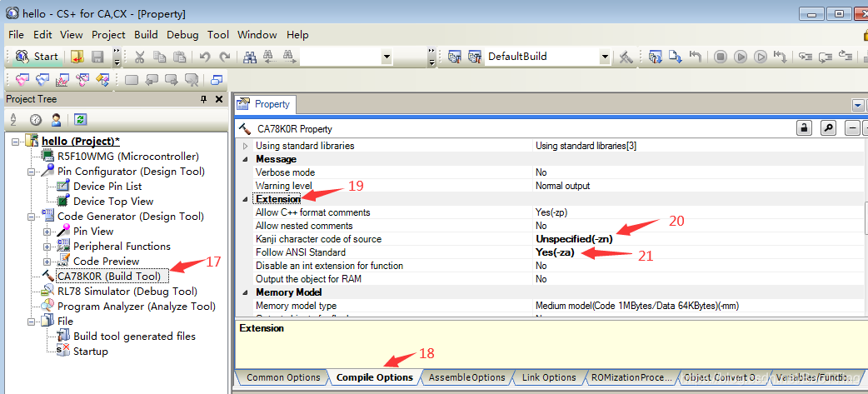Viewport: 868px width, 394px height.
Task: Click the Cut scissors icon
Action: click(139, 57)
